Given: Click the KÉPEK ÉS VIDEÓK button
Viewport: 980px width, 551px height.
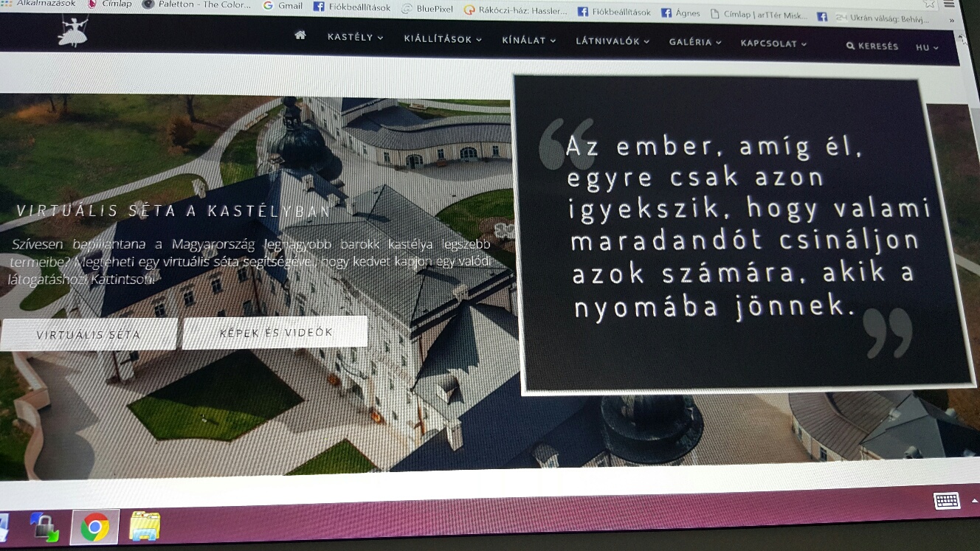Looking at the screenshot, I should point(275,333).
